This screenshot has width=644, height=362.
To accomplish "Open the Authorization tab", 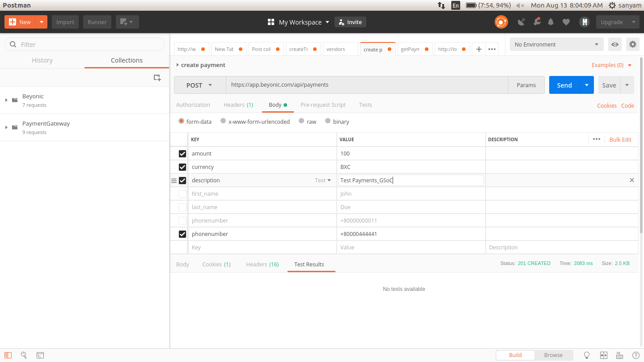I will 193,105.
